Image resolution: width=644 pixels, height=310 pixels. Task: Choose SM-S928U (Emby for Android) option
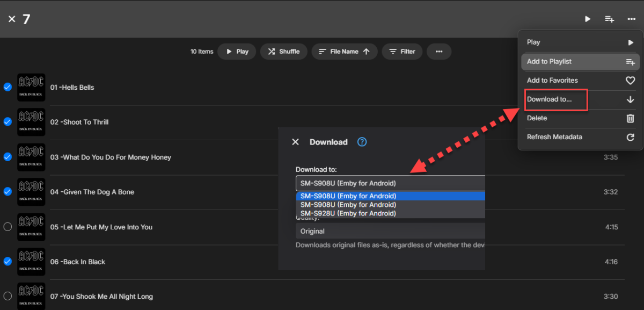click(x=348, y=213)
